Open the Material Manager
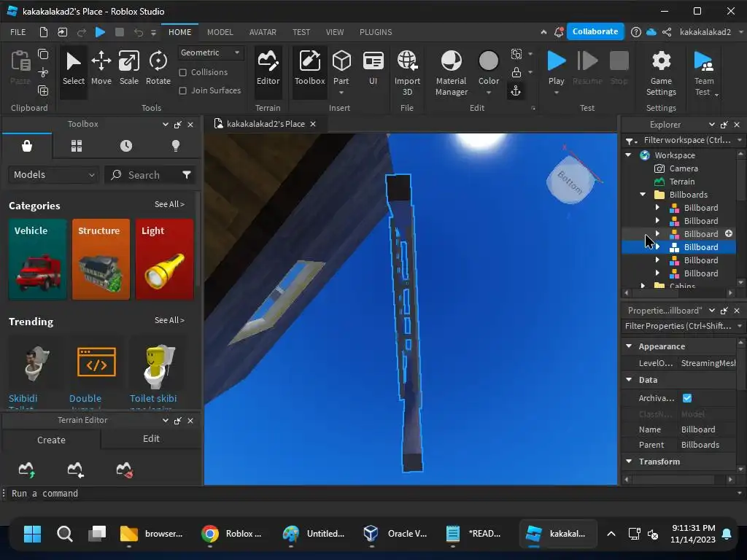This screenshot has height=560, width=747. coord(451,74)
